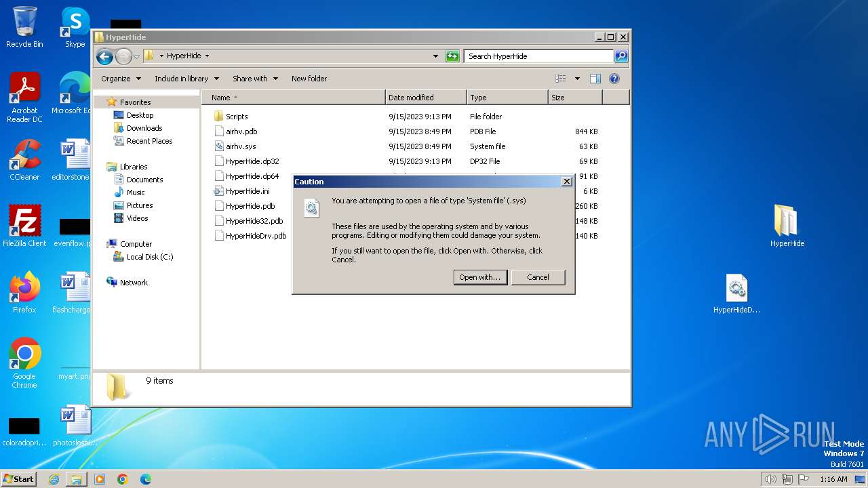868x488 pixels.
Task: Click Open with... in Caution dialog
Action: pos(480,277)
